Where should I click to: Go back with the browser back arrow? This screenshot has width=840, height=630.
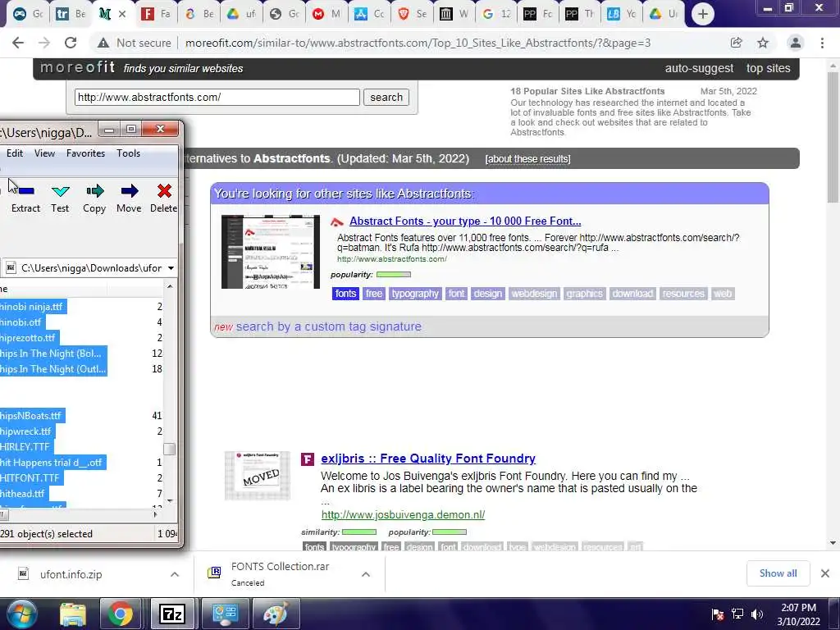coord(18,43)
